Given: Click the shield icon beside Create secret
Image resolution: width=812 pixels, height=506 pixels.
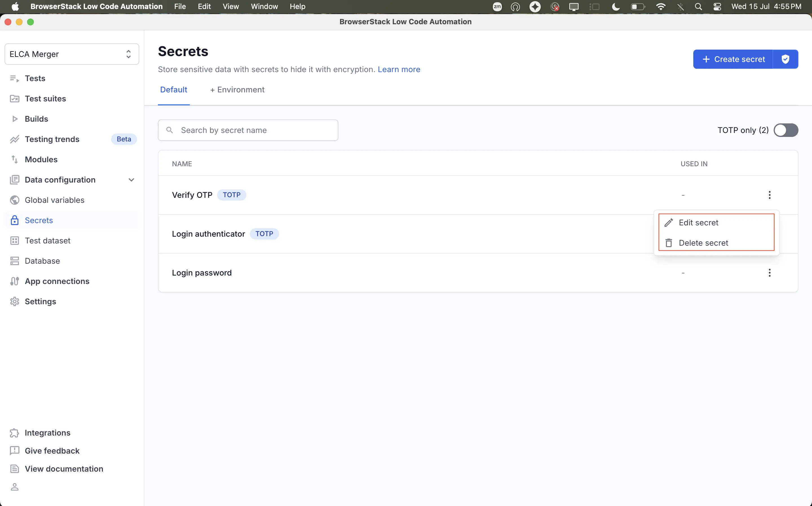Looking at the screenshot, I should click(785, 59).
